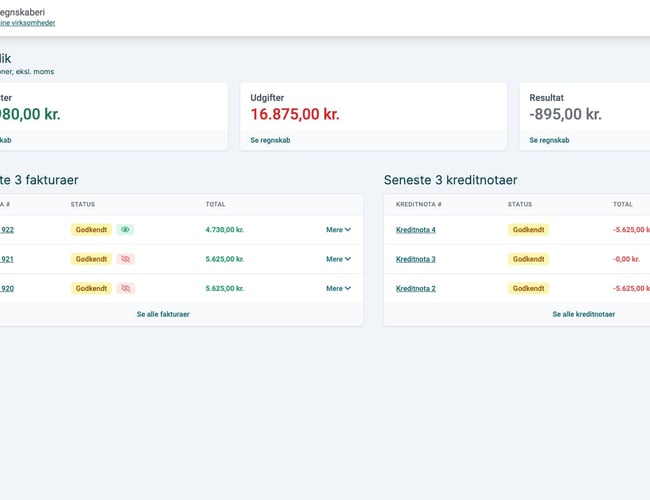Select Se regnskab under Resultat card
The width and height of the screenshot is (650, 500).
[549, 140]
